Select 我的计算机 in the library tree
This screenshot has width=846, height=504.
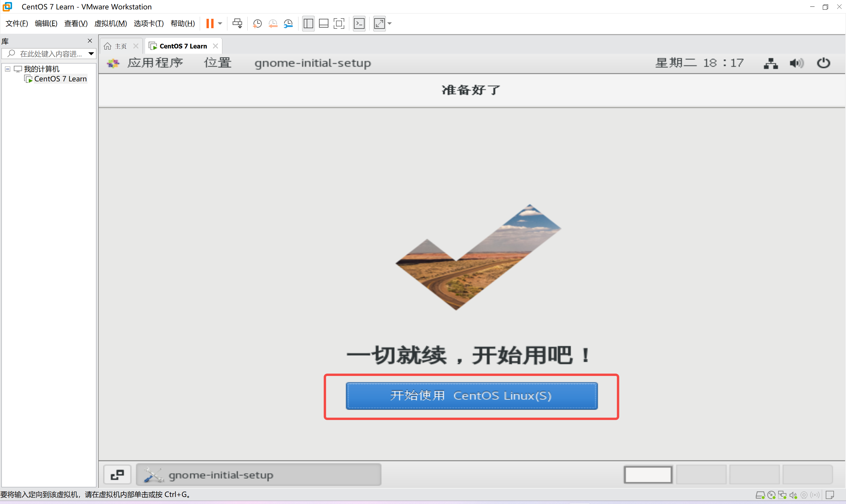pyautogui.click(x=41, y=69)
